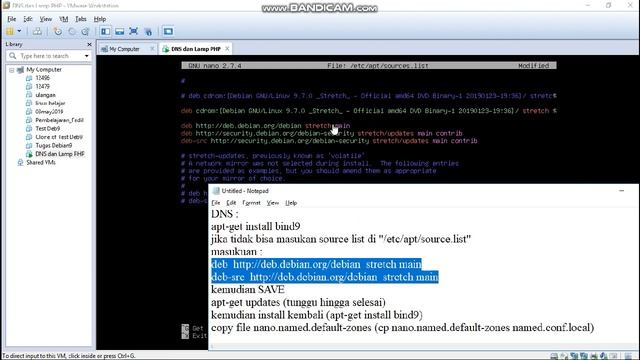Click the 'apt-get install bind9' line in Notepad
Viewport: 640px width, 360px height.
256,227
